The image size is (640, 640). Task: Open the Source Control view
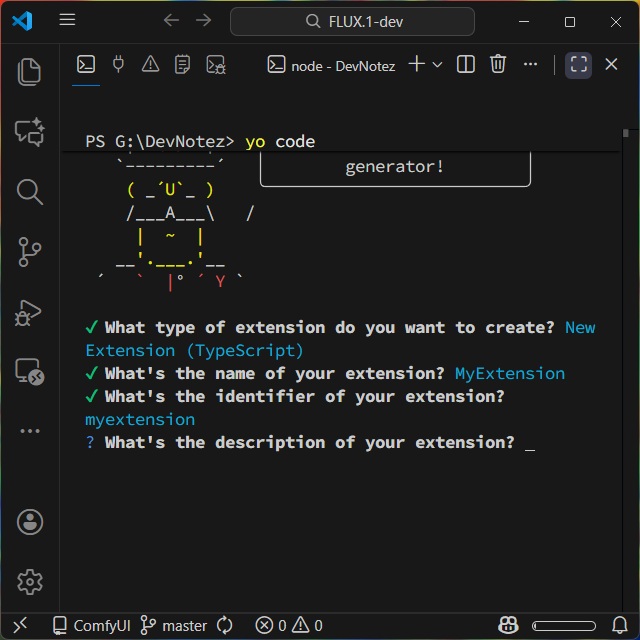pos(30,252)
